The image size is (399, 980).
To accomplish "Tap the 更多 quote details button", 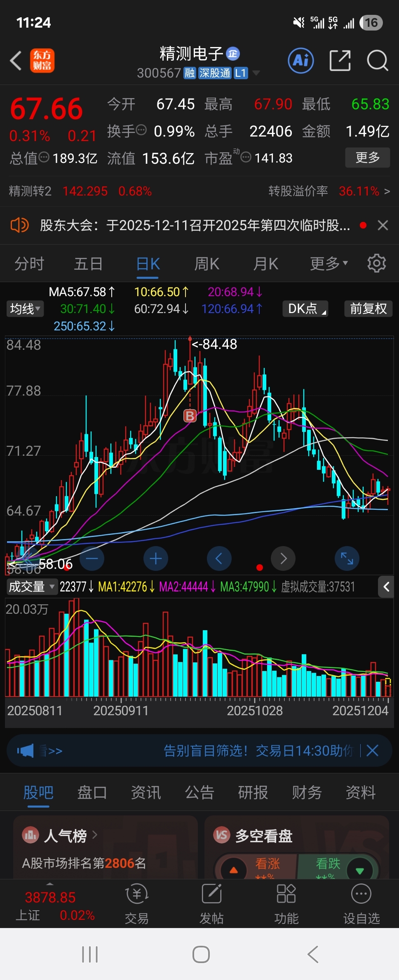I will 368,157.
